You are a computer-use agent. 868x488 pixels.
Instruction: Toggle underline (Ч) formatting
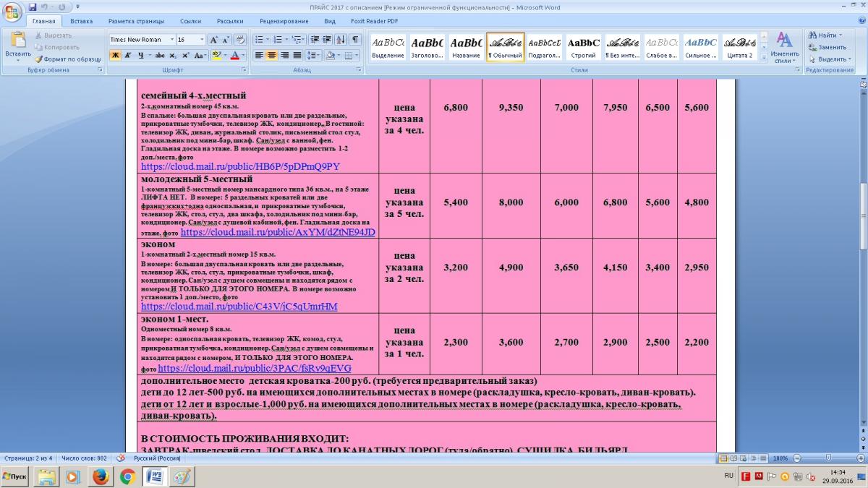(x=140, y=55)
